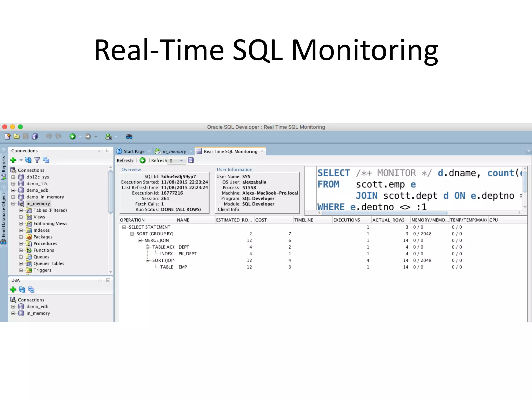Select the Triggers tree item
Viewport: 532px width, 399px height.
(42, 270)
